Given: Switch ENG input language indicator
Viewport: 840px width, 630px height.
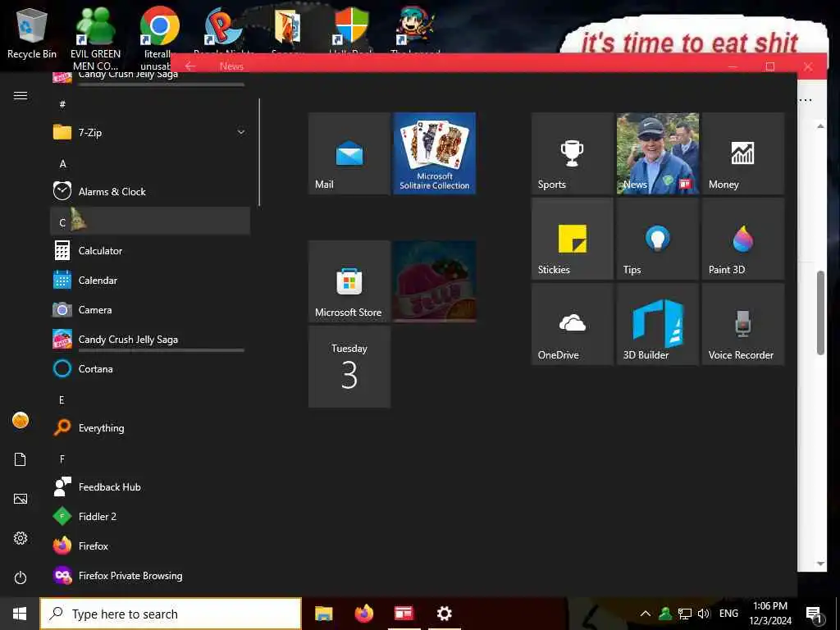Looking at the screenshot, I should click(728, 614).
